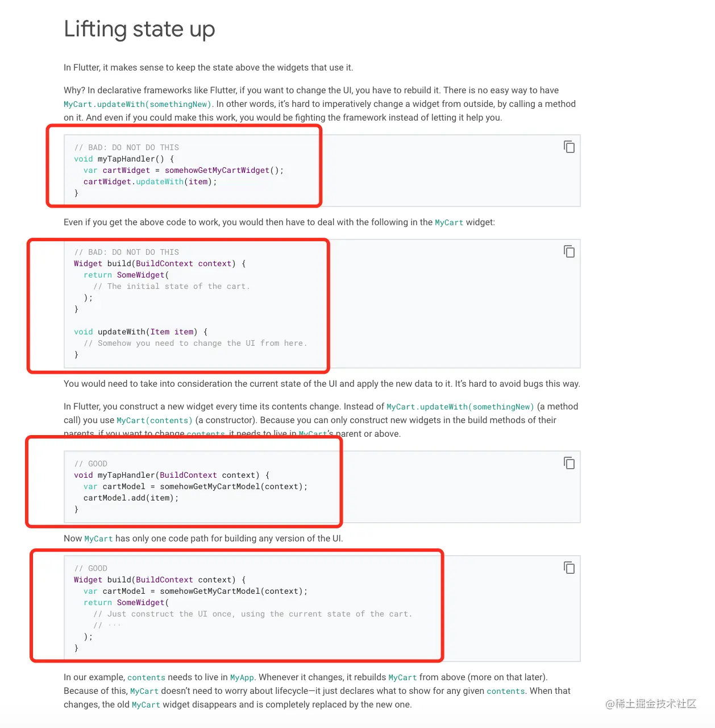Click MyCart code before "widget:" text
This screenshot has width=715, height=728.
click(x=449, y=223)
